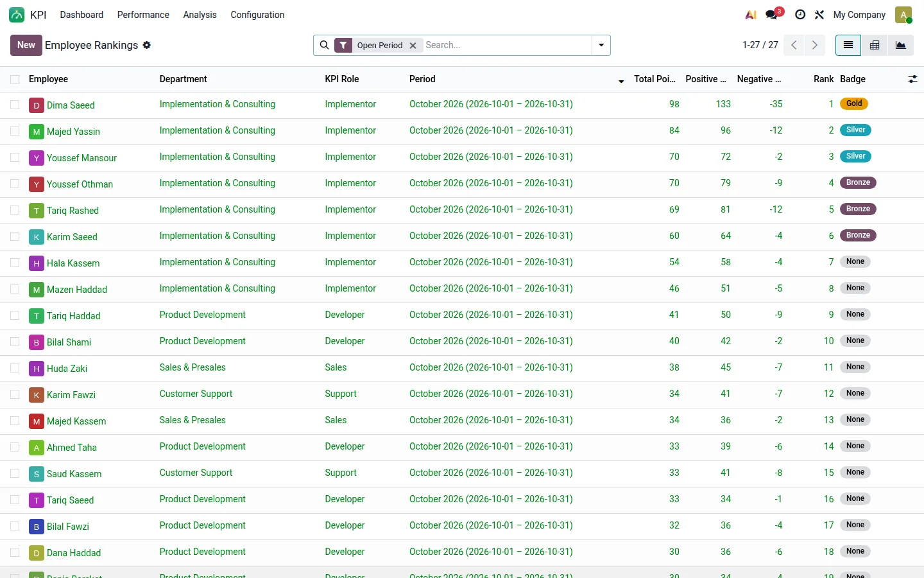
Task: Open the optional columns adjuster
Action: click(912, 79)
